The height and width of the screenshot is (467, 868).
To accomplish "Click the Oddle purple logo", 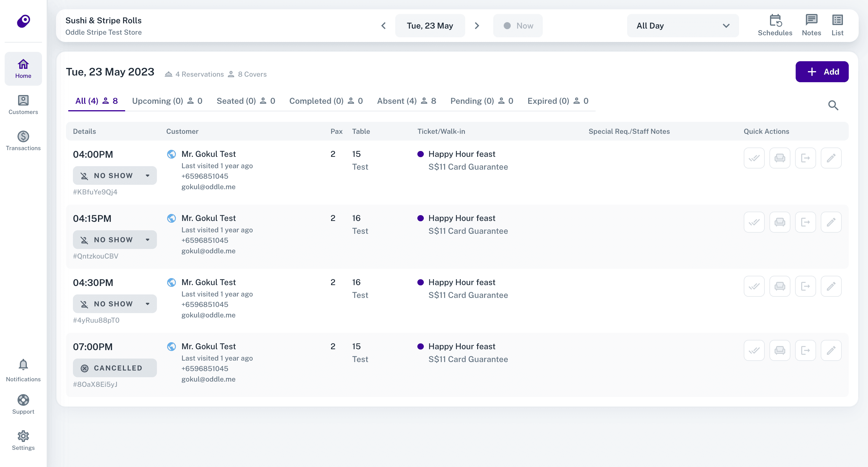I will 23,21.
